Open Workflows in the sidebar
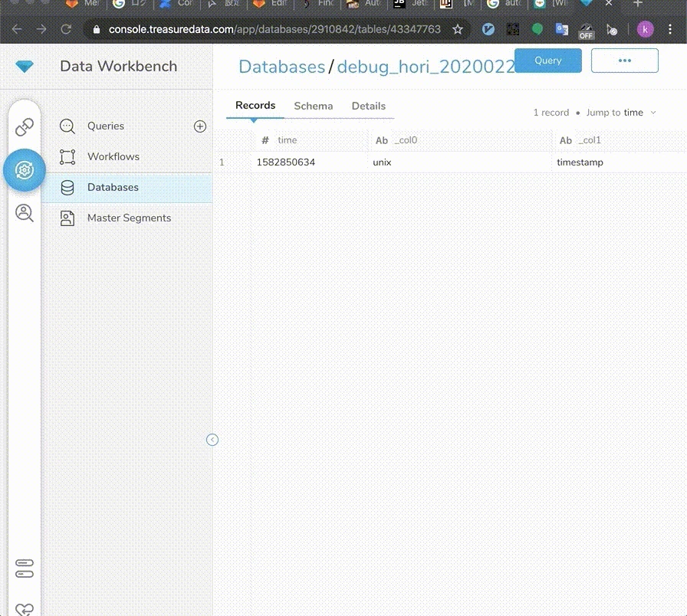 tap(113, 157)
